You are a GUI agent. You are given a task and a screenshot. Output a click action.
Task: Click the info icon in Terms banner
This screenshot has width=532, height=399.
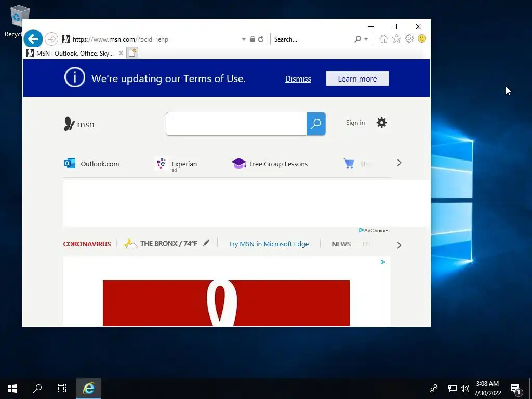click(75, 77)
